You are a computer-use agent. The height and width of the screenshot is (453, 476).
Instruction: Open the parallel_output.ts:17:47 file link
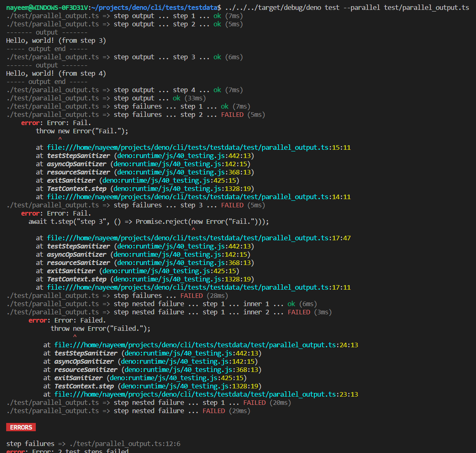coord(199,238)
